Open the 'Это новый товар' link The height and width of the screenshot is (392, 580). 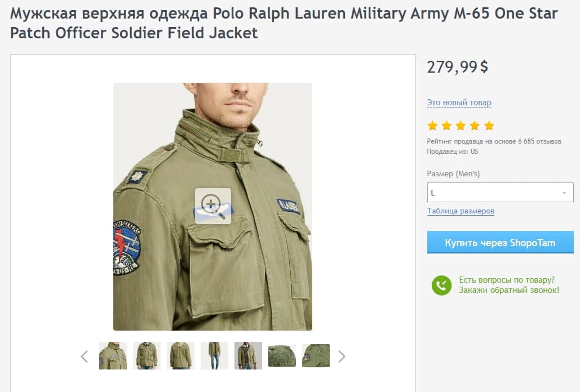pos(459,103)
